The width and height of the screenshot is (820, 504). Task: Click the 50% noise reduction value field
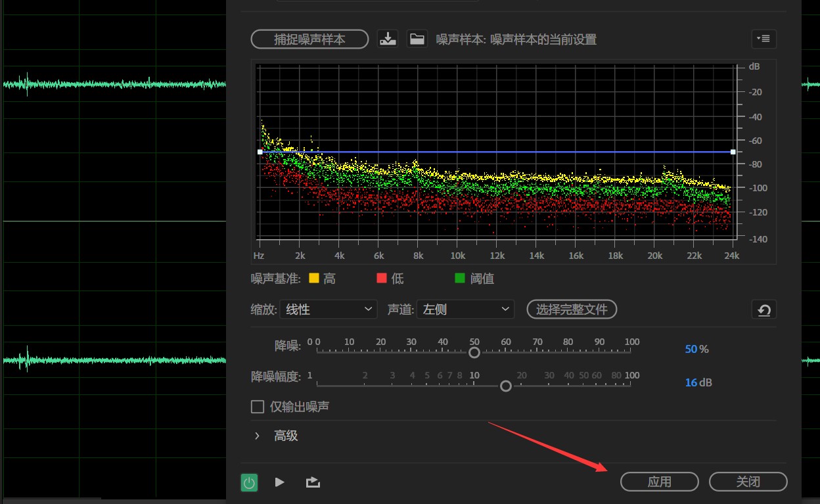(691, 349)
